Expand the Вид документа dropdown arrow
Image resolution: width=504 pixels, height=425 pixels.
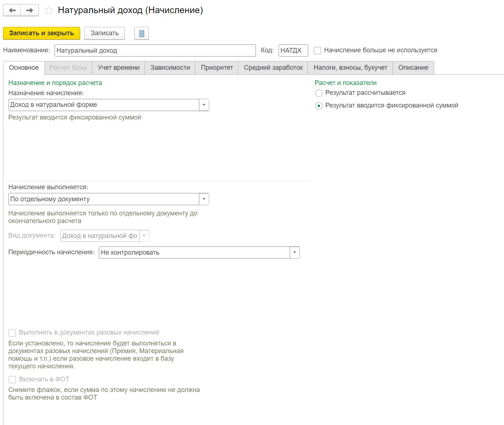(144, 236)
